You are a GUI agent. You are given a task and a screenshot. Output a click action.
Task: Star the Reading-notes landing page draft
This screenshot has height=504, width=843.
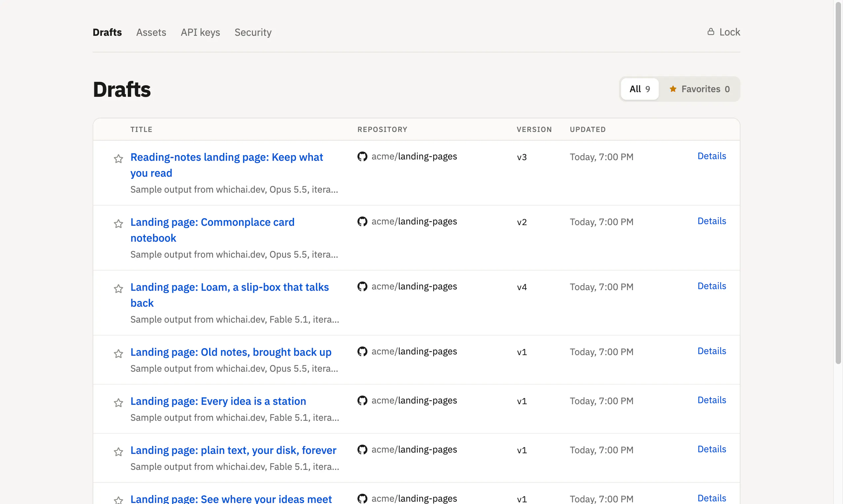tap(118, 158)
